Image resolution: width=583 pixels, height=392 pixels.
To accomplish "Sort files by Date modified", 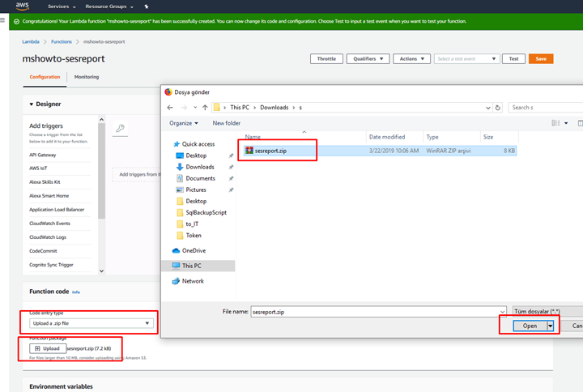I will click(387, 137).
